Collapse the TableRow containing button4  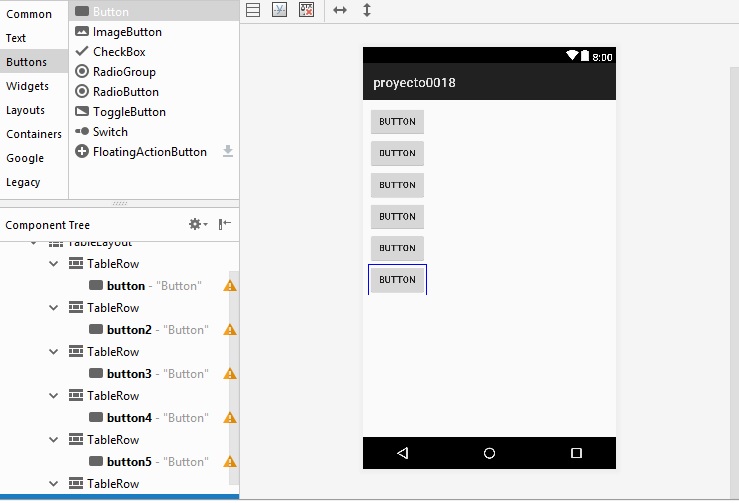(x=54, y=396)
